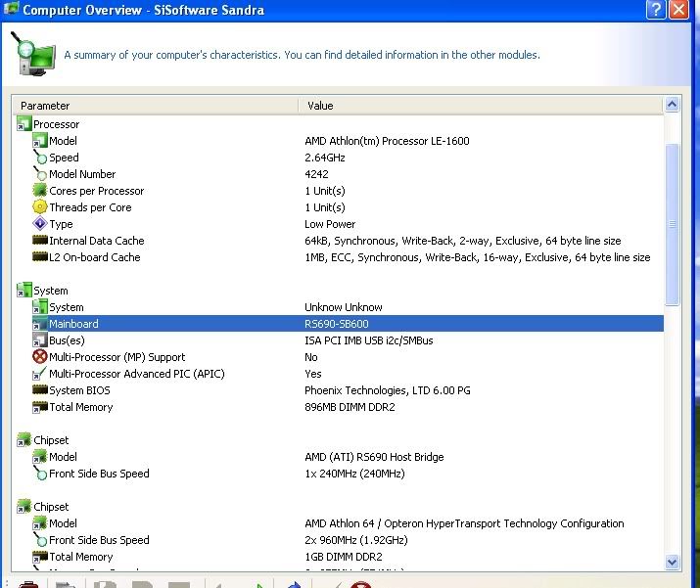700x588 pixels.
Task: Click the Model icon on the HyperTransport Technology row
Action: coord(40,523)
